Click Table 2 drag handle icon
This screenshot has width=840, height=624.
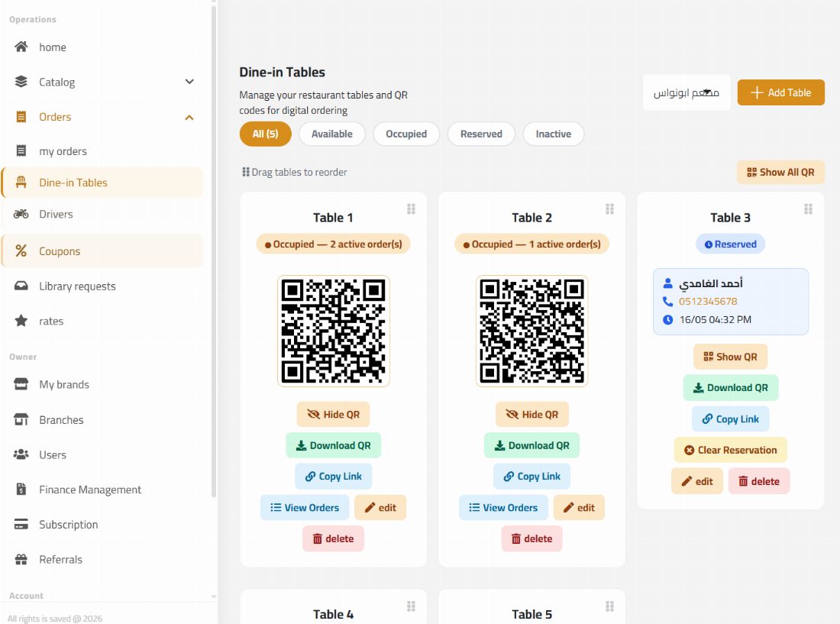609,209
